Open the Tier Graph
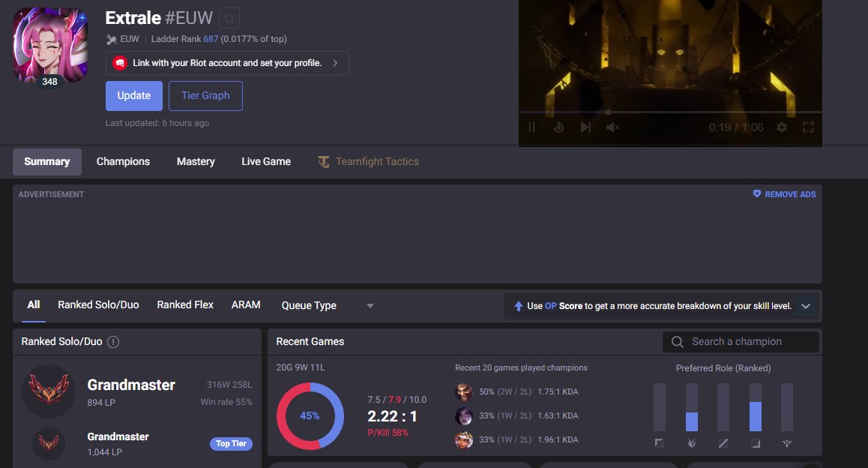The height and width of the screenshot is (468, 868). [x=205, y=95]
